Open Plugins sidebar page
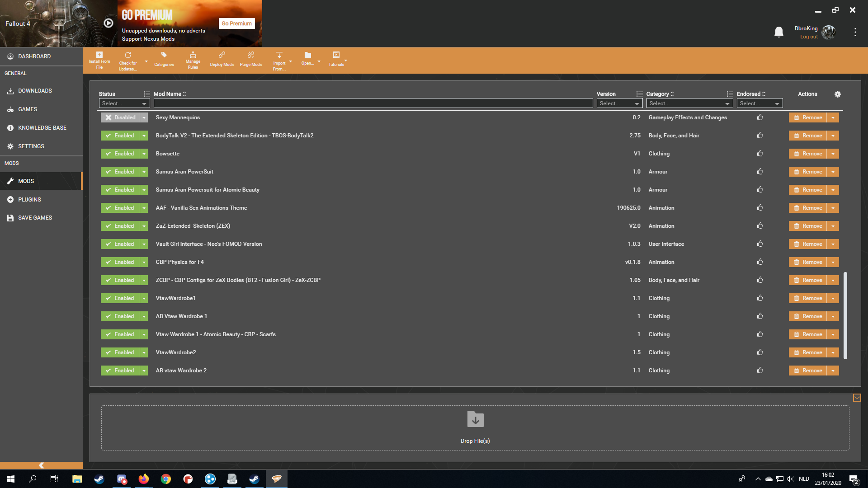868x488 pixels. tap(41, 199)
